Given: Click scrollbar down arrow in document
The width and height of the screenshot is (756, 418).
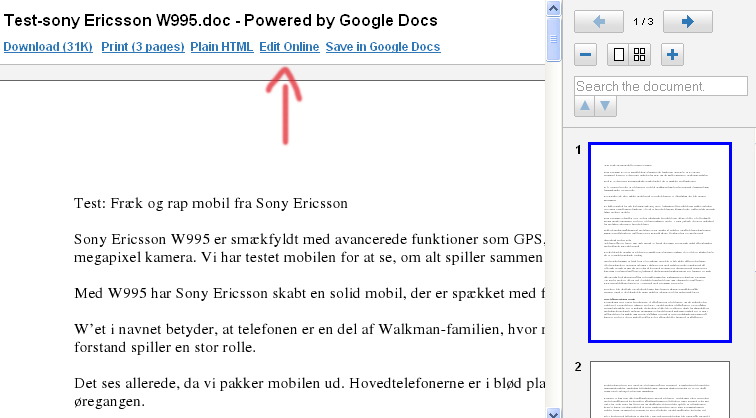Looking at the screenshot, I should point(554,413).
